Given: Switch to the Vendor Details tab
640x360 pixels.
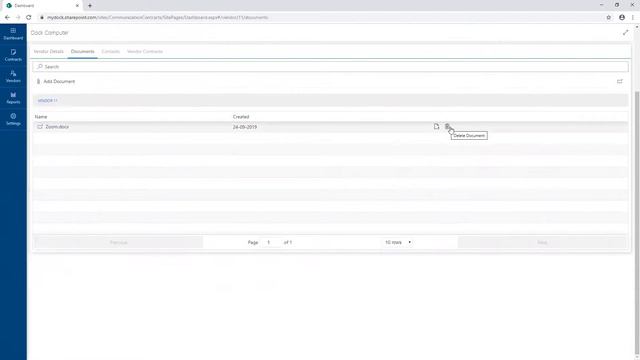Looking at the screenshot, I should click(49, 51).
